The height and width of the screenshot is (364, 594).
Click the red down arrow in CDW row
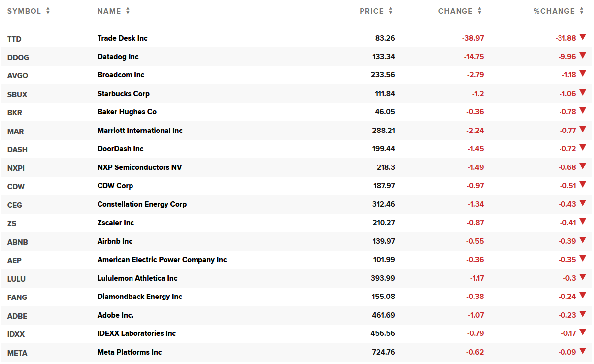pyautogui.click(x=583, y=185)
